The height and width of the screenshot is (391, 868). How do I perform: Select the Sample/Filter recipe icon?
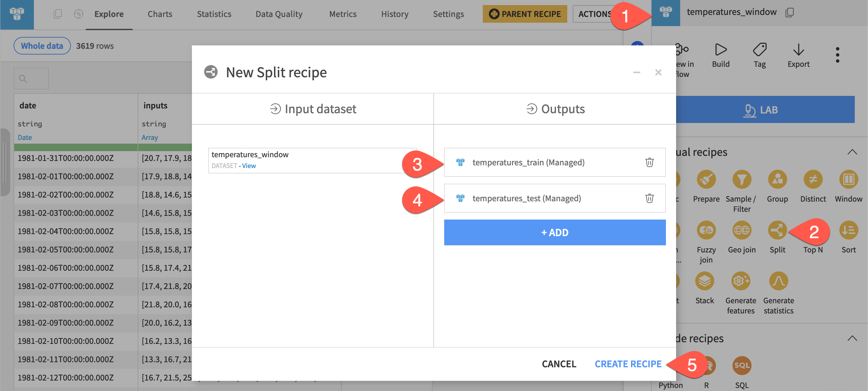[x=741, y=179]
